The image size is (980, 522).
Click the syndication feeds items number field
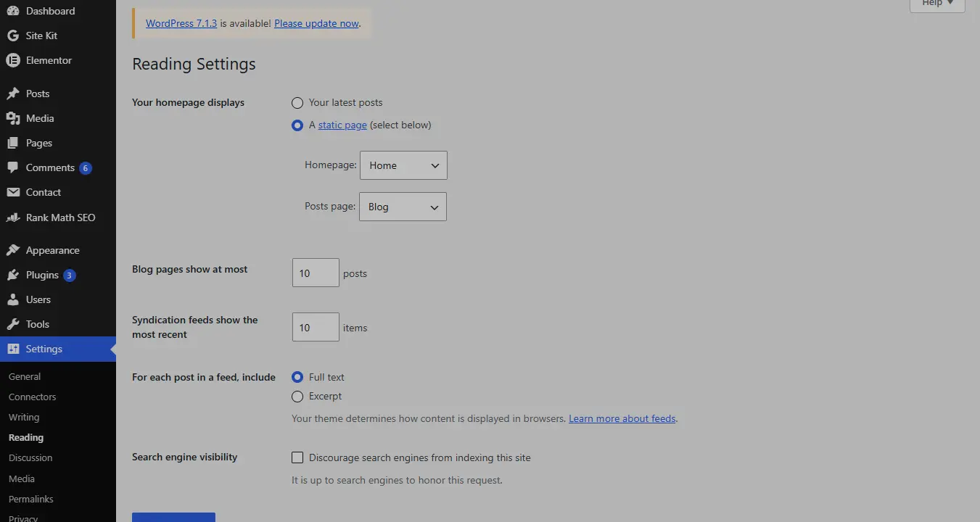pos(316,327)
